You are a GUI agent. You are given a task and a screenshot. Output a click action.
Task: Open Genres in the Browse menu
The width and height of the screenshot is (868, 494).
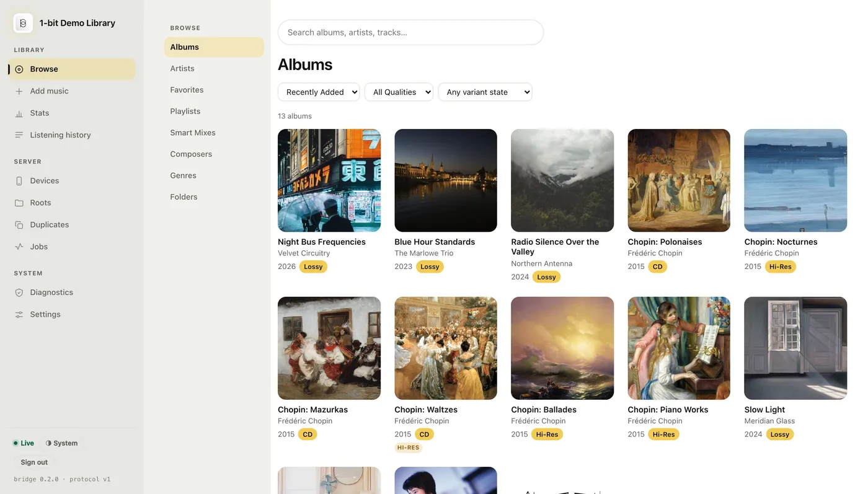pyautogui.click(x=214, y=175)
